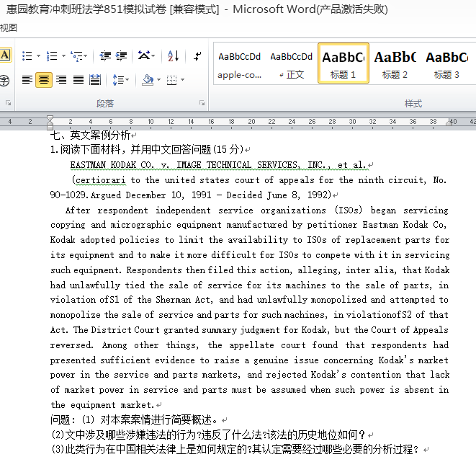Expand the borders dropdown arrow
This screenshot has width=476, height=462.
coord(182,80)
